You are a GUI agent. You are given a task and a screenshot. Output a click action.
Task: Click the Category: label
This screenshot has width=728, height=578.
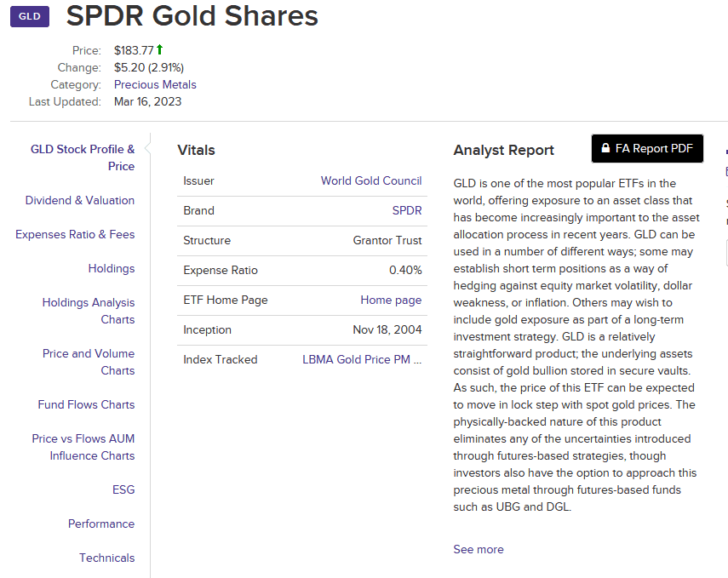(76, 84)
